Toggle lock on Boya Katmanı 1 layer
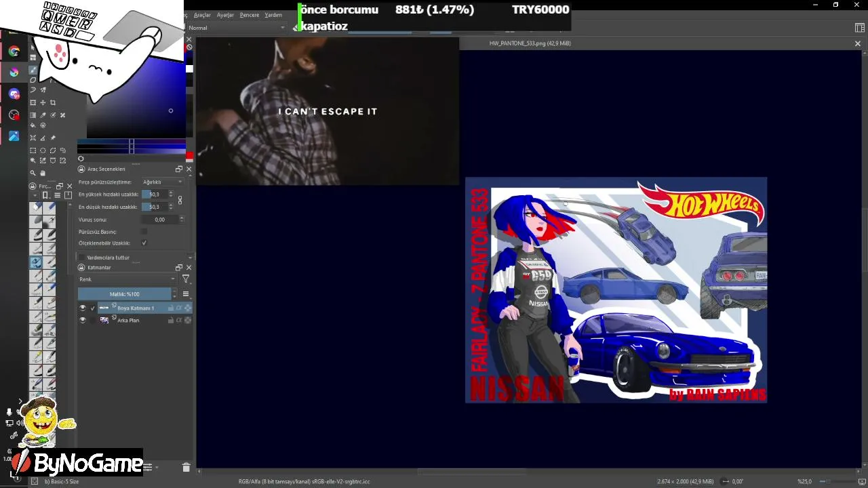The height and width of the screenshot is (488, 868). 170,308
